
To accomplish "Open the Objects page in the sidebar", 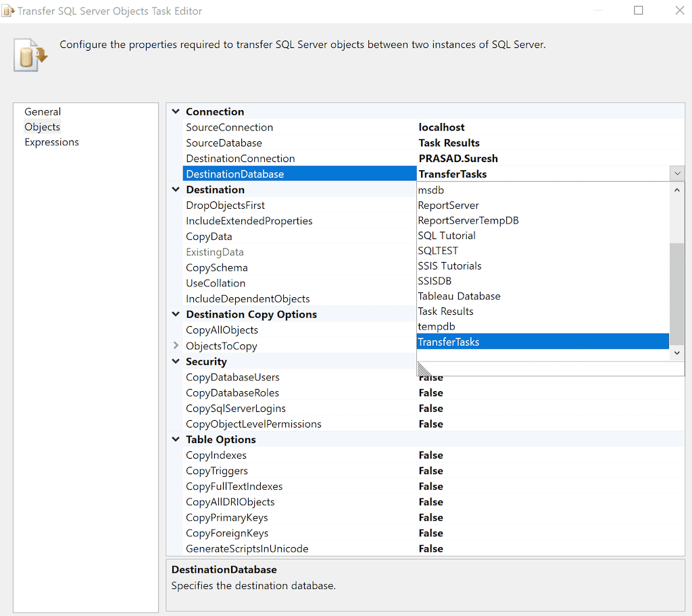I will click(x=42, y=126).
